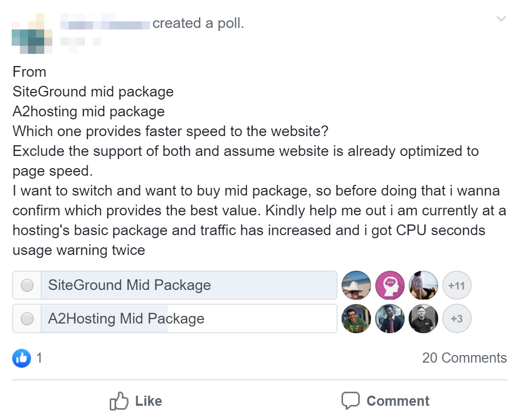Select the SiteGround Mid Package radio button
This screenshot has height=420, width=520.
pyautogui.click(x=27, y=285)
